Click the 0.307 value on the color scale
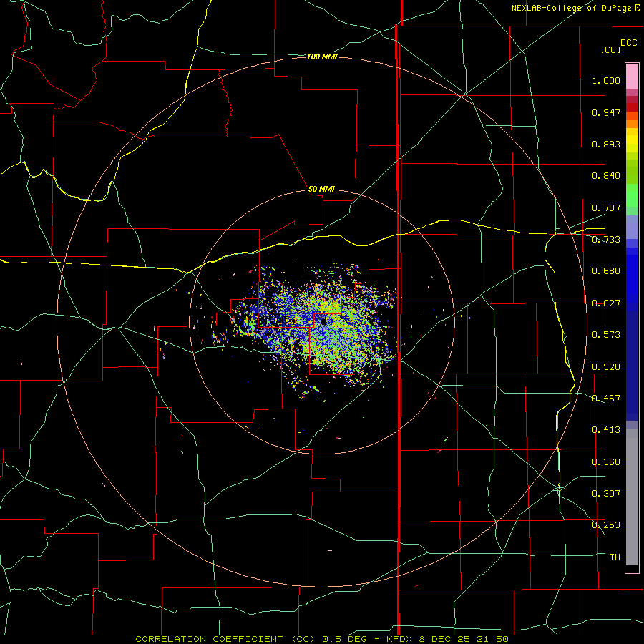Image resolution: width=644 pixels, height=644 pixels. point(606,493)
